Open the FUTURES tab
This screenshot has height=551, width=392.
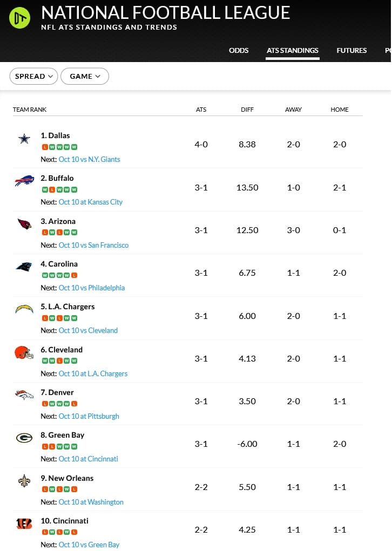point(352,50)
